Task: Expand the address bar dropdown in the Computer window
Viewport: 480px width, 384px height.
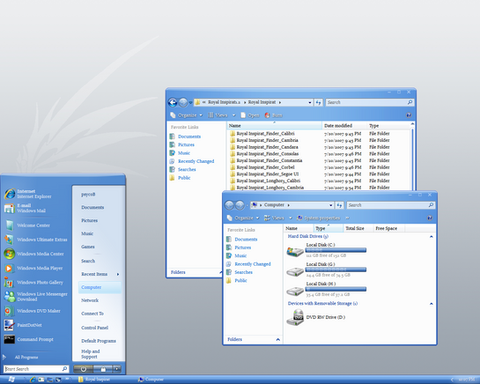Action: 331,205
